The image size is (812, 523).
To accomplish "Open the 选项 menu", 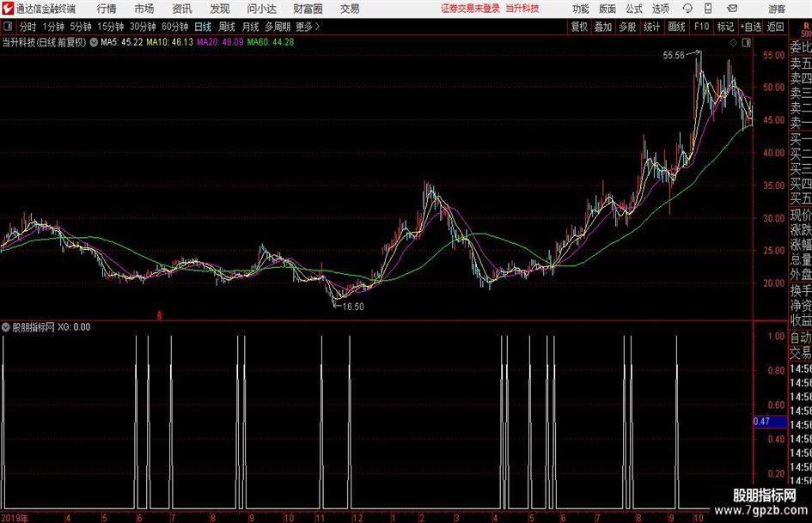I will coord(660,9).
